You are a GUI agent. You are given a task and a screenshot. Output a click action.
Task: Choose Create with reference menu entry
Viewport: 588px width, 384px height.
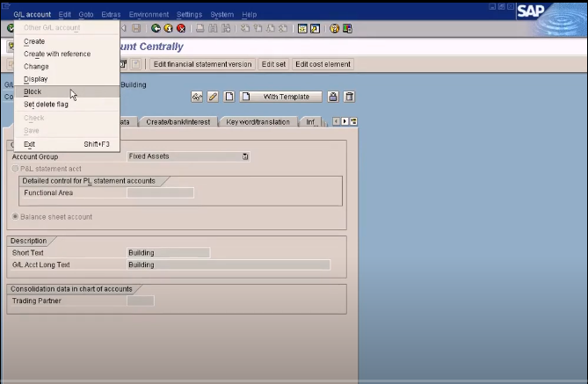pos(67,54)
